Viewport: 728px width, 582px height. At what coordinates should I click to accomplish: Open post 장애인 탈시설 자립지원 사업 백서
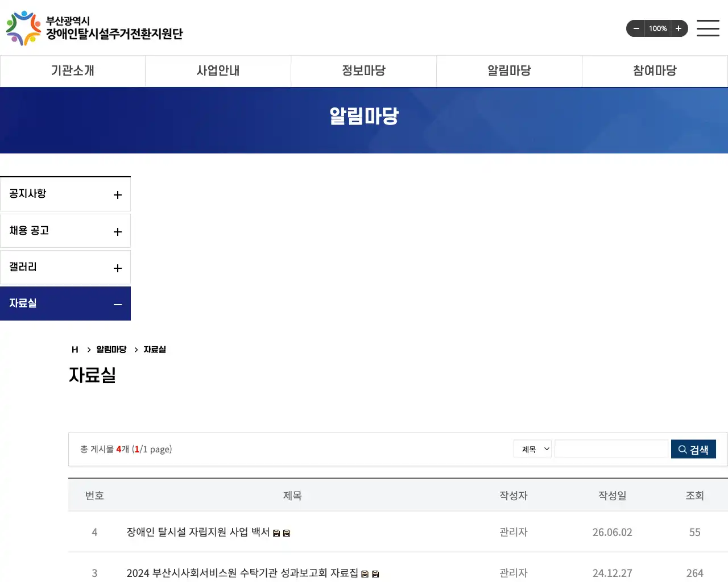pyautogui.click(x=198, y=532)
